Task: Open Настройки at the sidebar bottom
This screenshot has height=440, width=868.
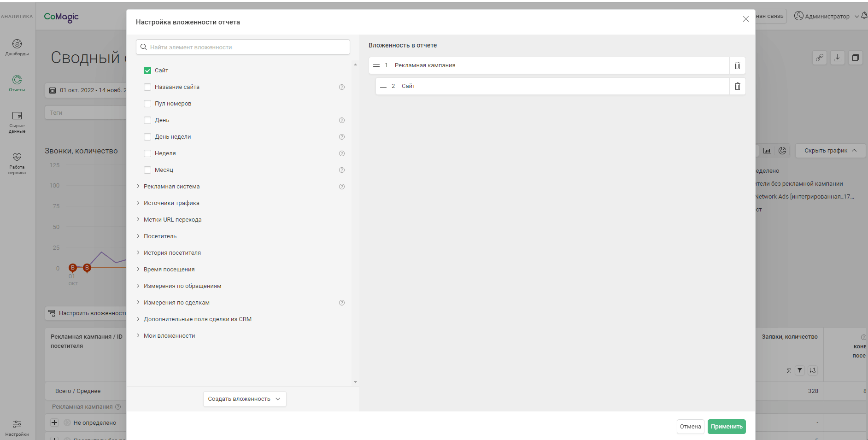Action: (17, 428)
